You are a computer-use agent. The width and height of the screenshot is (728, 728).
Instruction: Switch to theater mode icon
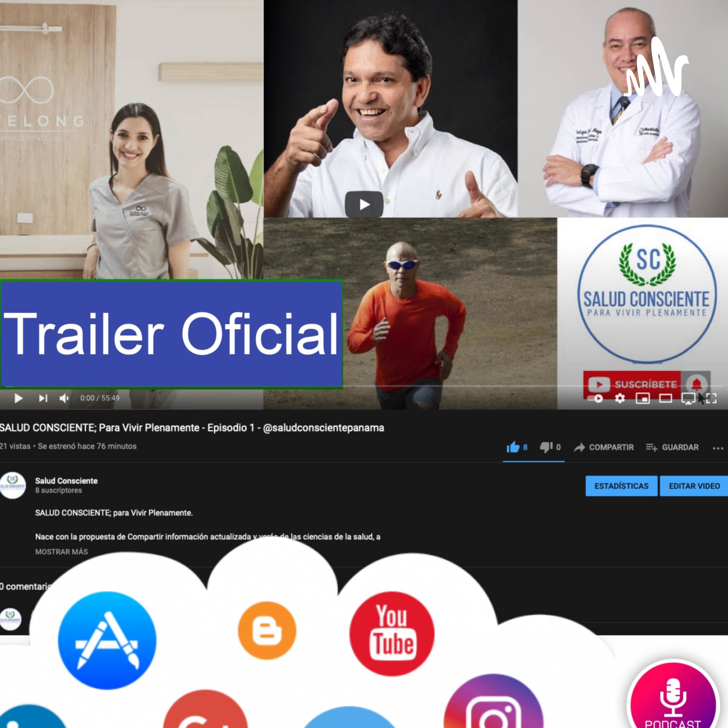(665, 398)
